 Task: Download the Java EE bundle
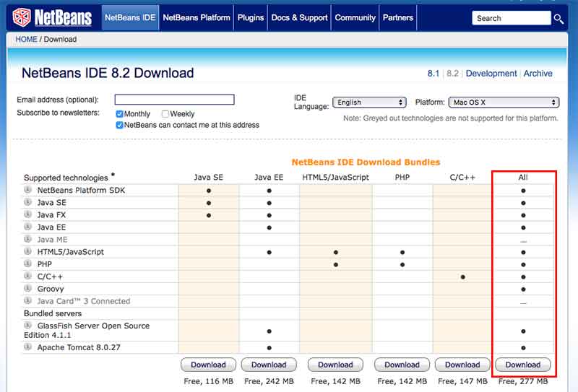(x=269, y=365)
